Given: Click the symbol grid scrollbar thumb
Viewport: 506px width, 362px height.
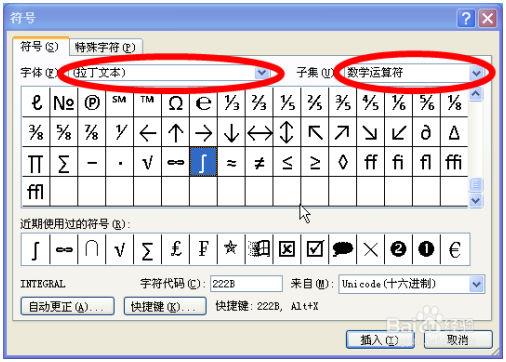Looking at the screenshot, I should [x=476, y=185].
